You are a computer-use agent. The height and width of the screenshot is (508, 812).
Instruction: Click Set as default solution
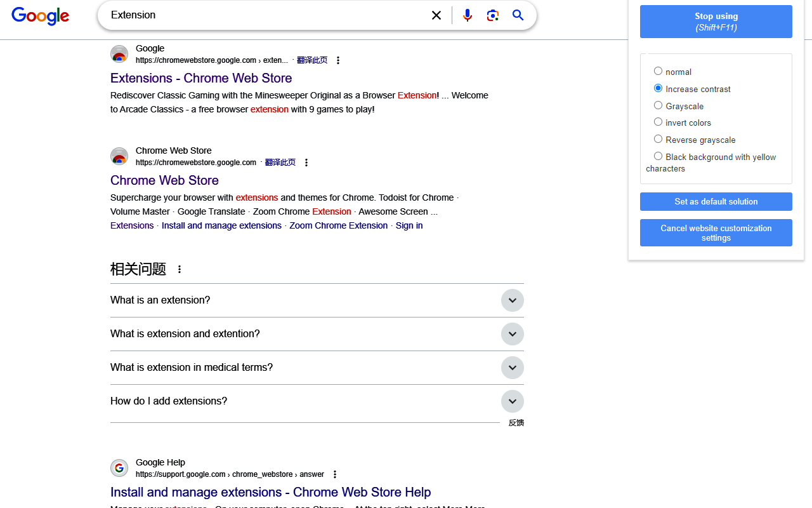(716, 201)
